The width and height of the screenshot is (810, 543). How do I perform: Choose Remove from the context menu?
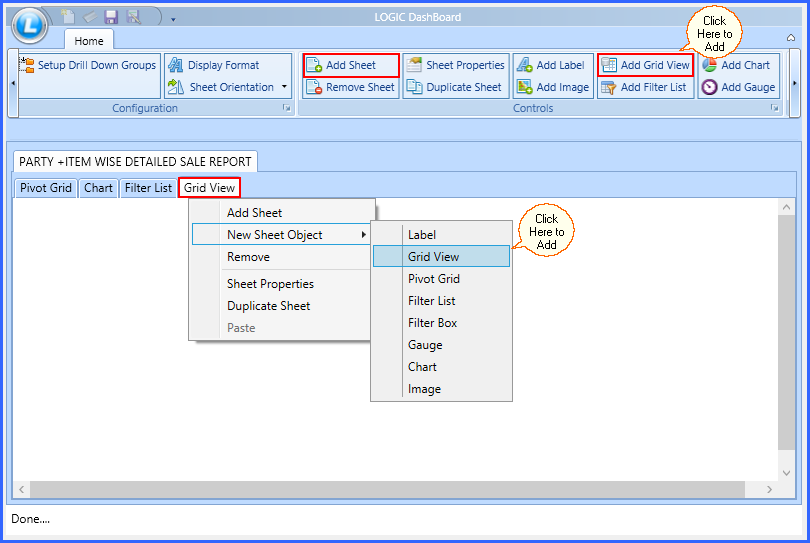(282, 257)
